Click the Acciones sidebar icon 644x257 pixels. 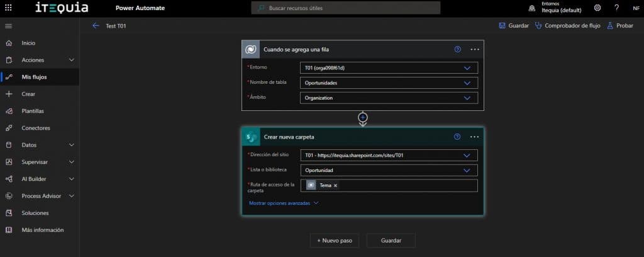click(x=9, y=60)
